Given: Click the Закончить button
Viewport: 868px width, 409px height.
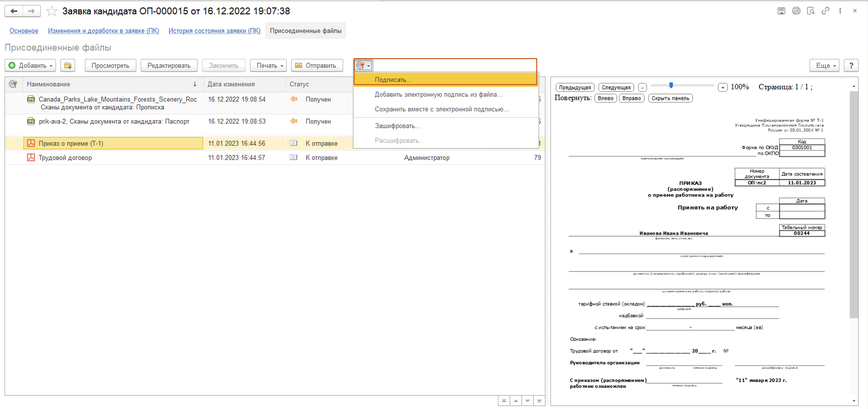Looking at the screenshot, I should pos(223,65).
